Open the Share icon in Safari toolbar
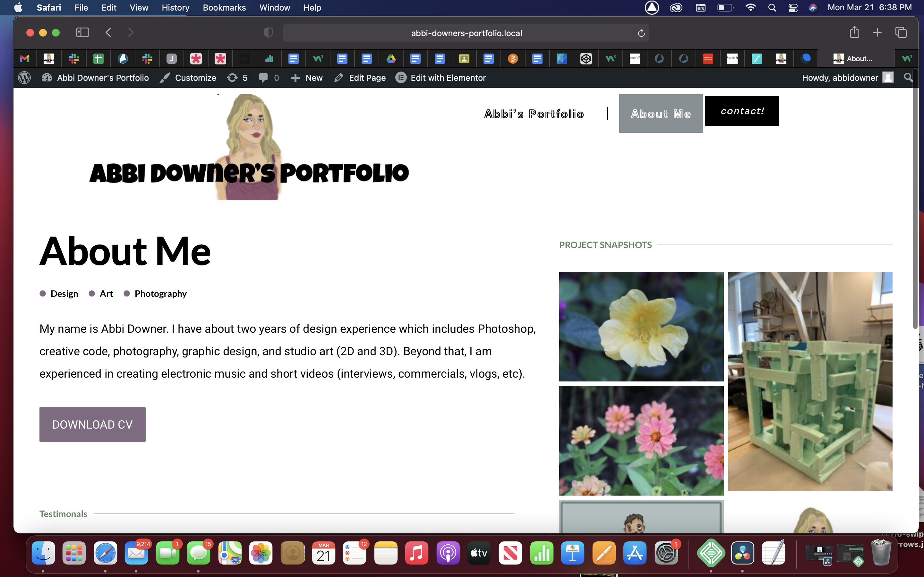924x577 pixels. click(x=854, y=32)
